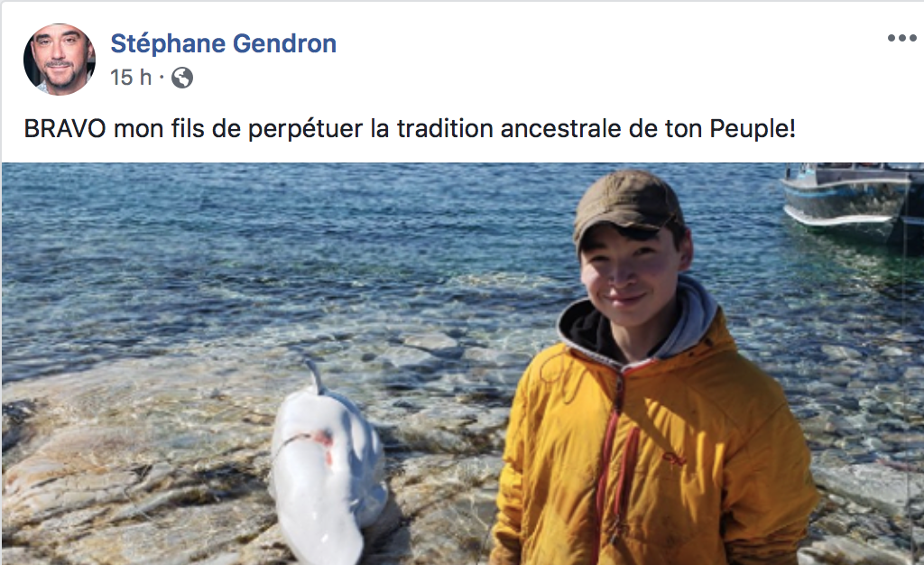
Task: Click the globe public-audience icon
Action: [182, 78]
